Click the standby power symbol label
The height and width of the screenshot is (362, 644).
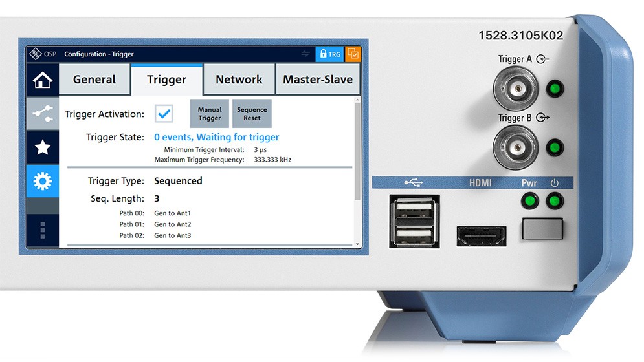pyautogui.click(x=555, y=183)
